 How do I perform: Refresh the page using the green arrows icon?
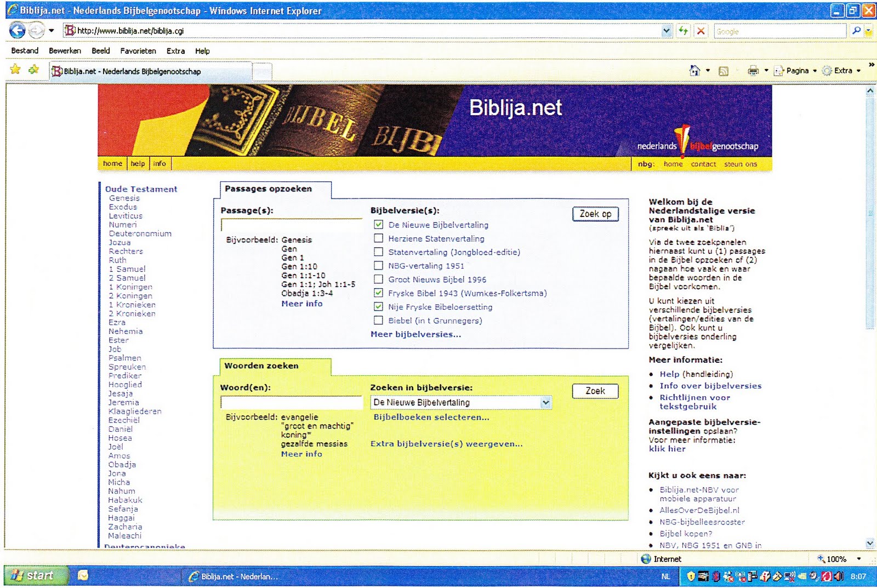point(683,31)
